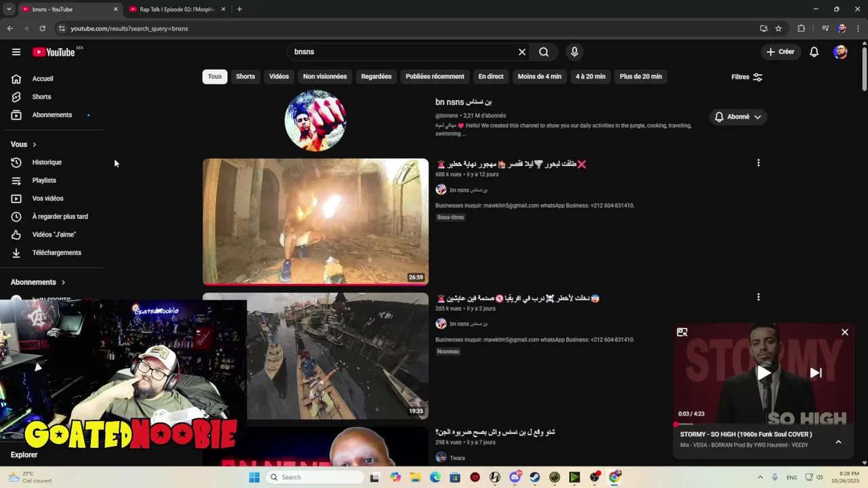Screen dimensions: 868x488
Task: Select the En direct chip
Action: 491,77
